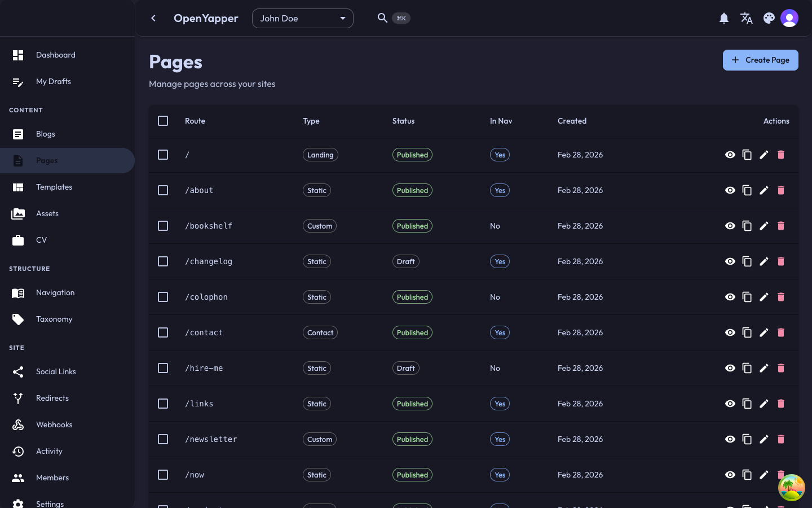Screen dimensions: 812x508
Task: Click the back chevron next to OpenYapper
Action: [x=153, y=18]
